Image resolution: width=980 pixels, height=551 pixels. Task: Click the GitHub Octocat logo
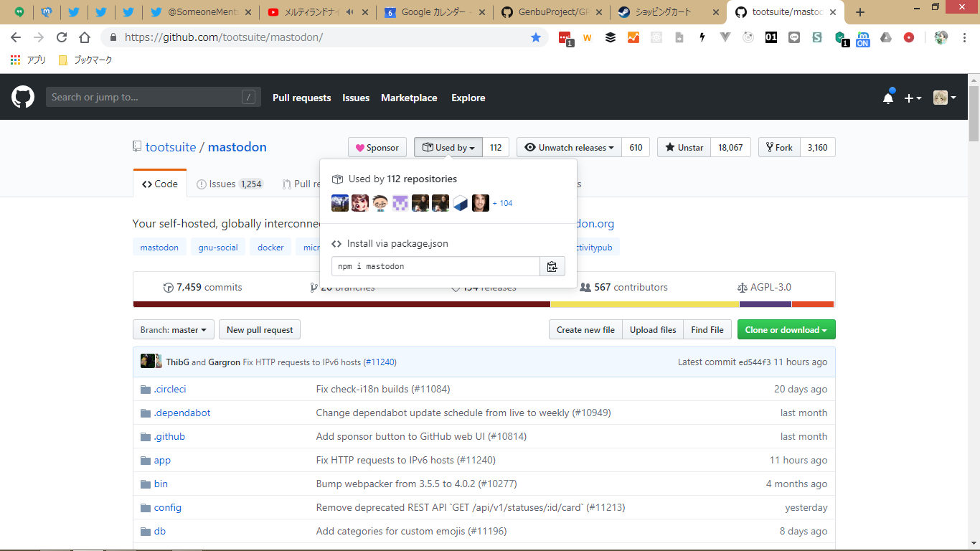click(23, 97)
